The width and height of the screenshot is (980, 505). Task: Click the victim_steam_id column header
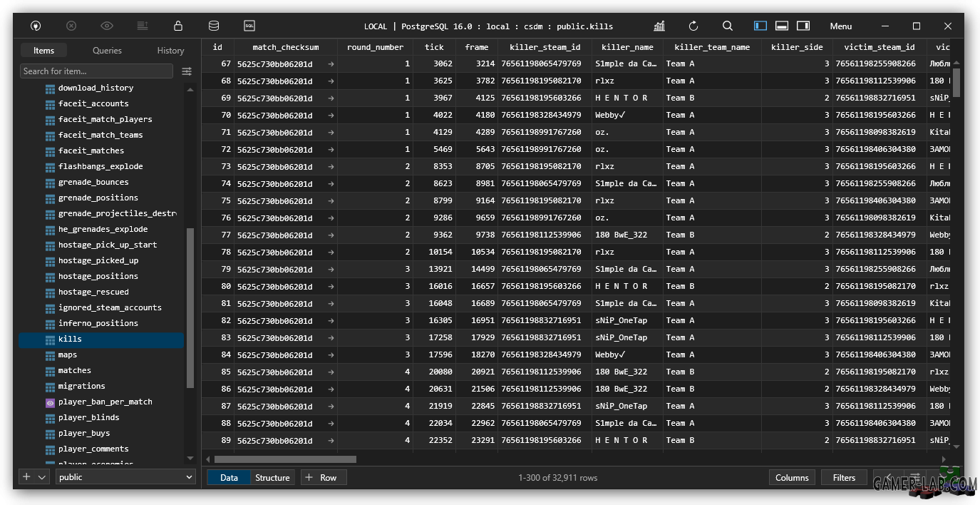coord(879,47)
